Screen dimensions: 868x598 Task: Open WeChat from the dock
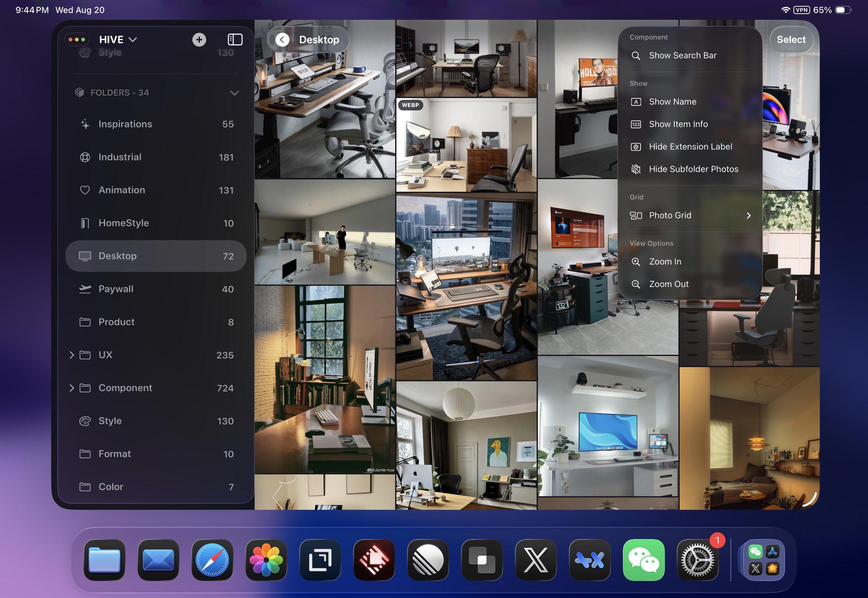point(643,560)
